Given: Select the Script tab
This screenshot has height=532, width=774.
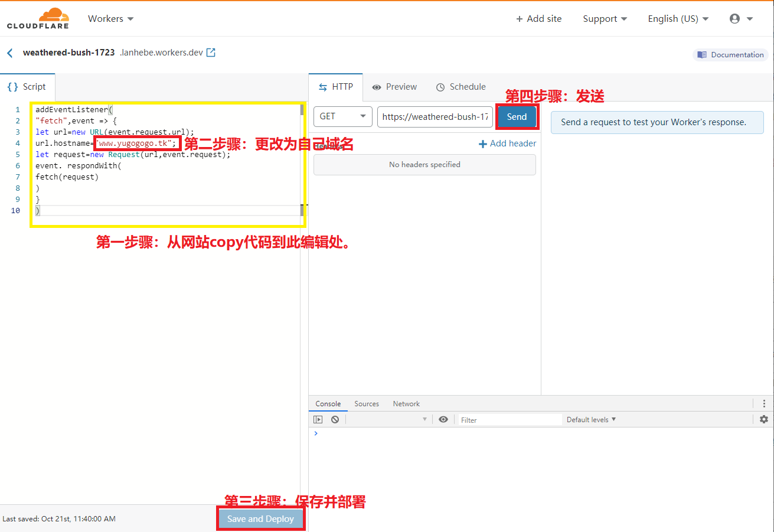Looking at the screenshot, I should click(27, 87).
